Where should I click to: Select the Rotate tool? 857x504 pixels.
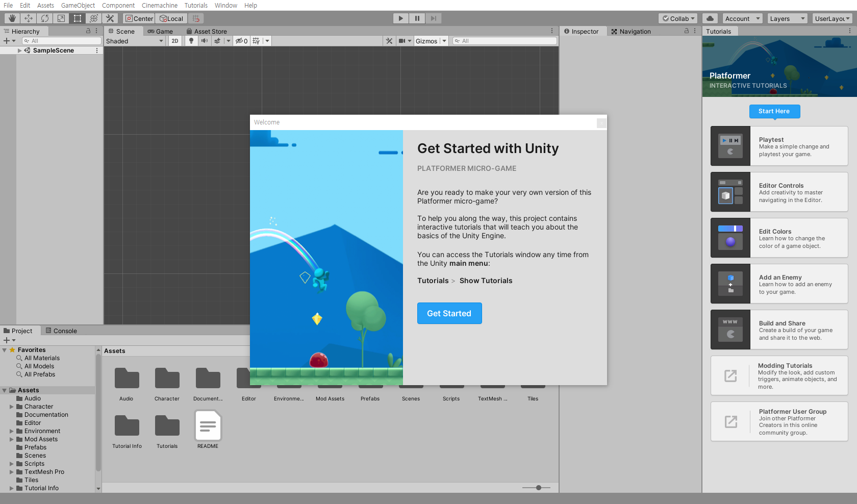point(45,18)
